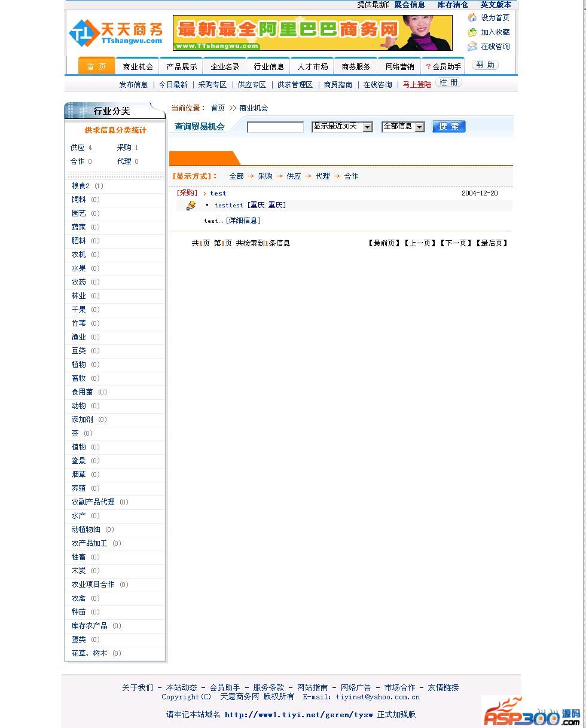Click the 服务条款 footer link
This screenshot has height=728, width=586.
(x=268, y=687)
